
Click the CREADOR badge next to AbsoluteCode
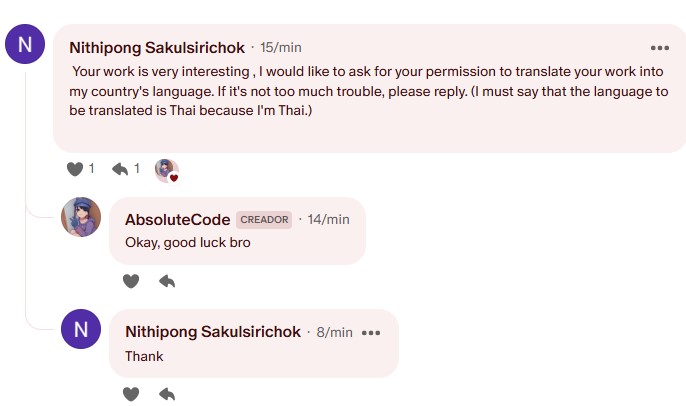click(x=264, y=220)
